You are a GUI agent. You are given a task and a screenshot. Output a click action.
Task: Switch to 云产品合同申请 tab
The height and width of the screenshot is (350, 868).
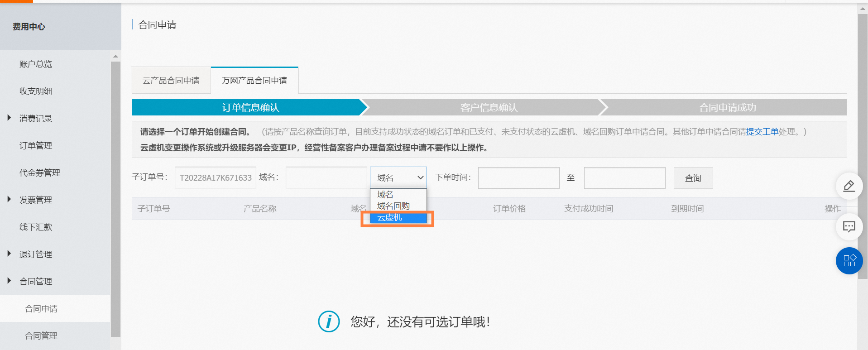(x=171, y=81)
